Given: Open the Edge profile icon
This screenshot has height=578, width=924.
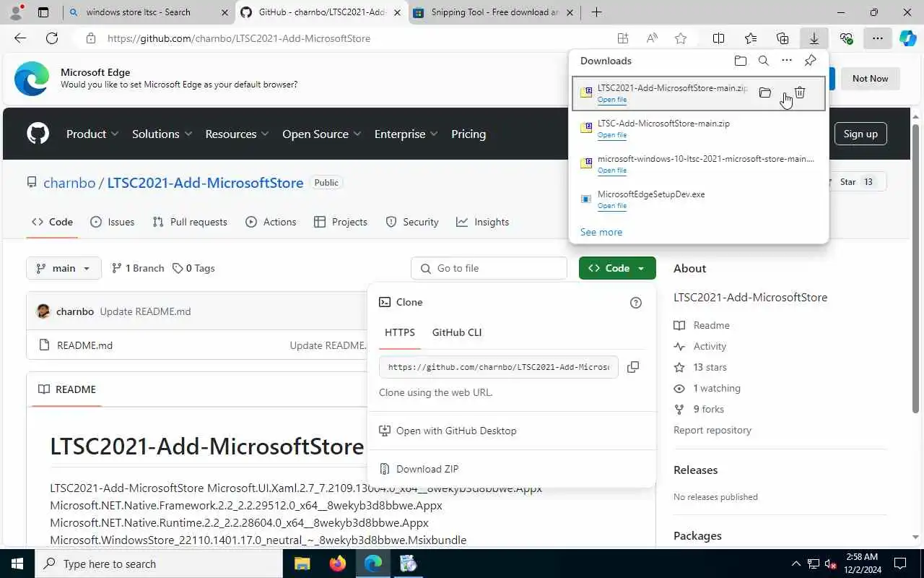Looking at the screenshot, I should coord(16,12).
